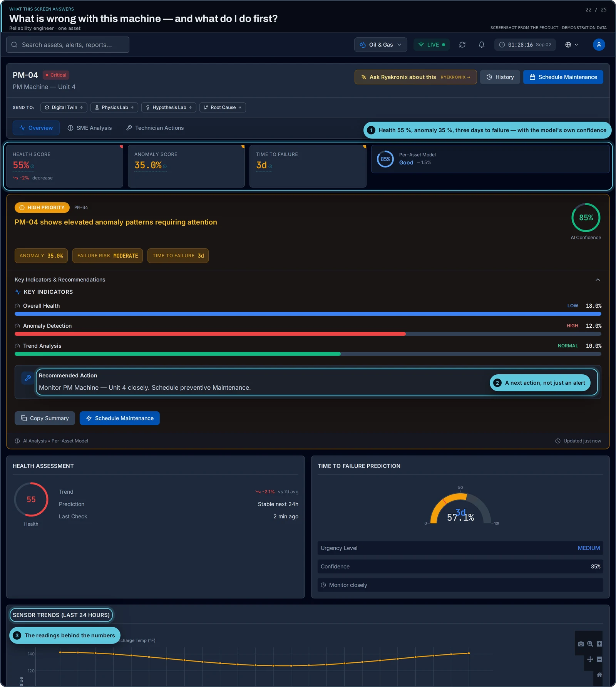Zoom in on sensor trends chart
Viewport: 616px width, 687px height.
point(599,644)
